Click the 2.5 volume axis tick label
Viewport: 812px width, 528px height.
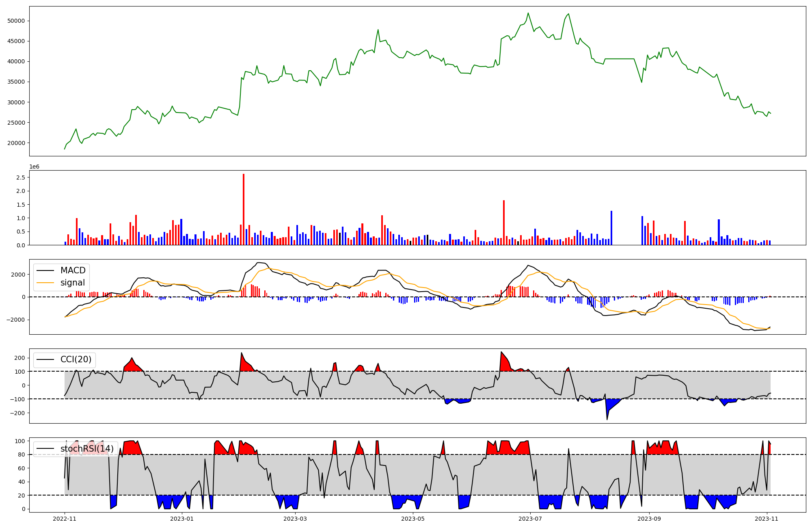click(21, 177)
